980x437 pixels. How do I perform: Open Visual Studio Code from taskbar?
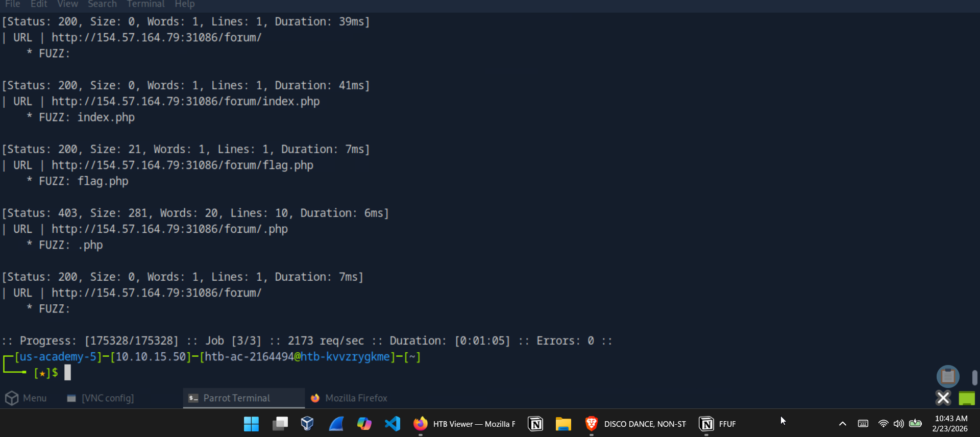(x=392, y=424)
